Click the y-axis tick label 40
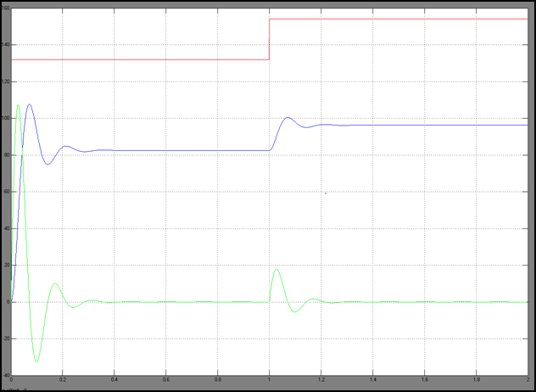Image resolution: width=536 pixels, height=392 pixels. [7, 229]
